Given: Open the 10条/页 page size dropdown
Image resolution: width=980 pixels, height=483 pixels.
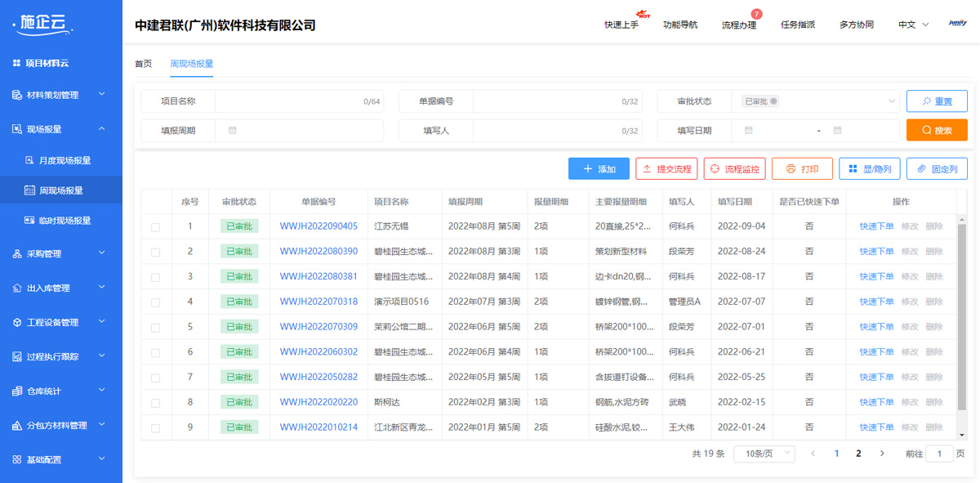Looking at the screenshot, I should coord(764,454).
